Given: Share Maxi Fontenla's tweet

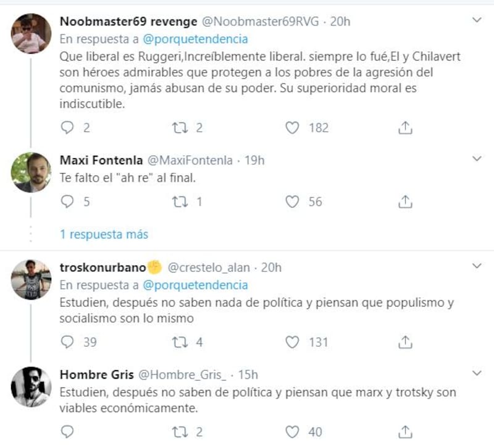Looking at the screenshot, I should click(x=405, y=201).
